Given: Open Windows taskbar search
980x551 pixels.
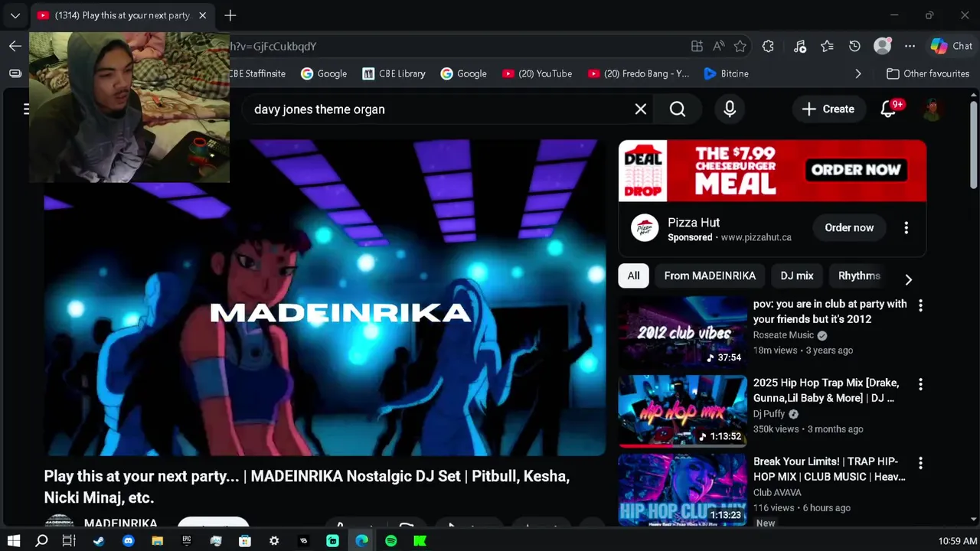Looking at the screenshot, I should pos(42,541).
